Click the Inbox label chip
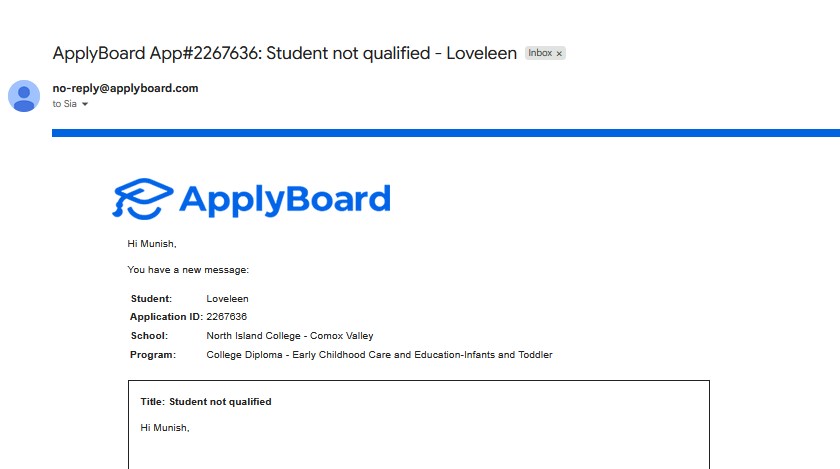The width and height of the screenshot is (840, 469). tap(540, 53)
